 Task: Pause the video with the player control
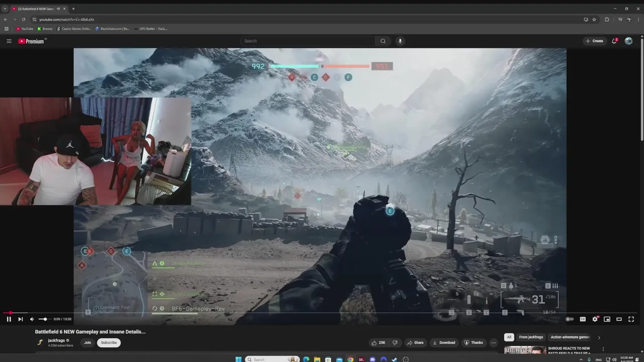(9, 319)
